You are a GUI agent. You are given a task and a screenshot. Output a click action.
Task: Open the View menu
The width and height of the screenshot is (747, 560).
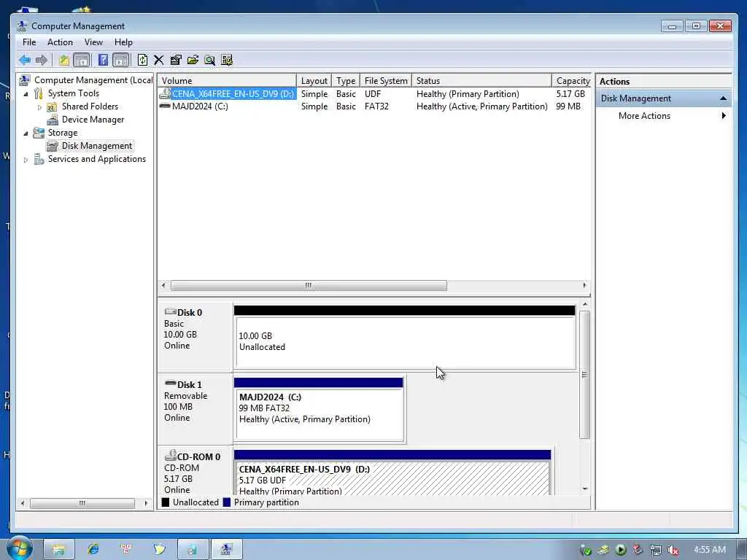[93, 42]
